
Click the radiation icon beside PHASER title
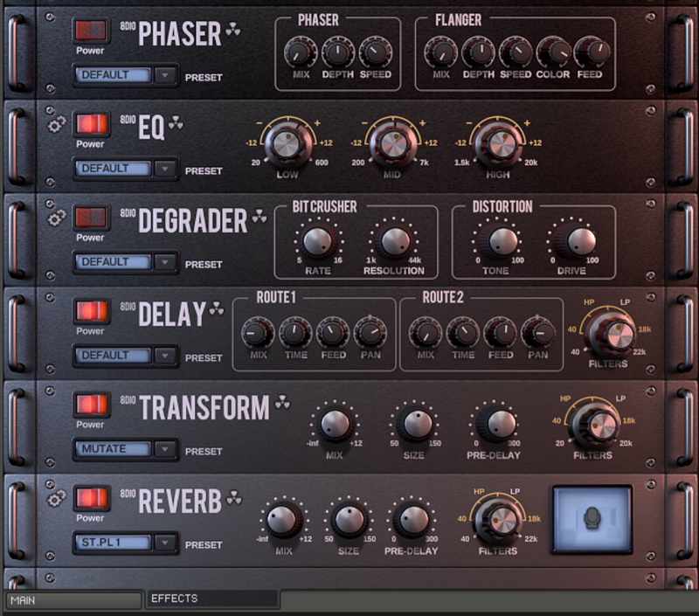232,29
